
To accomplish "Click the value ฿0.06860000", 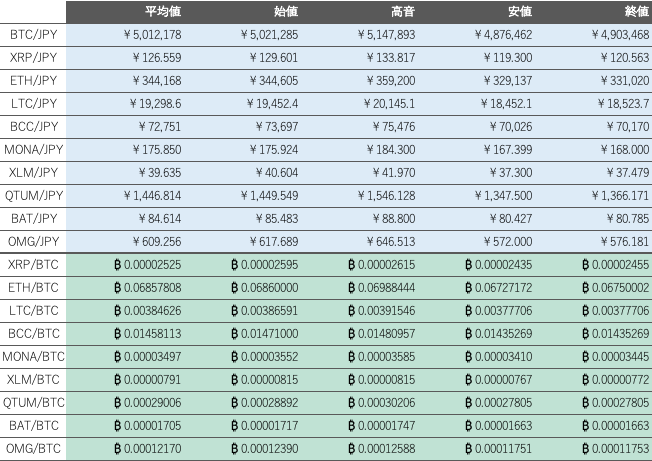I will click(x=264, y=287).
